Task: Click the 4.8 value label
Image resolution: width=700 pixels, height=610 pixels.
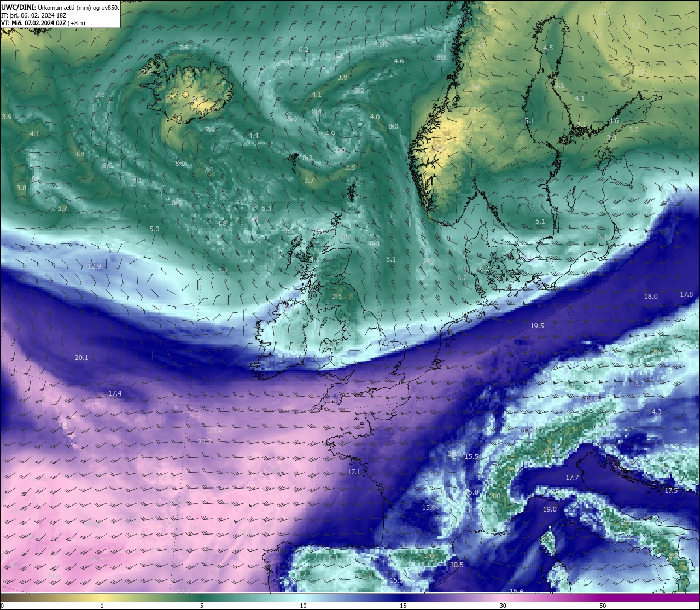Action: pos(221,223)
